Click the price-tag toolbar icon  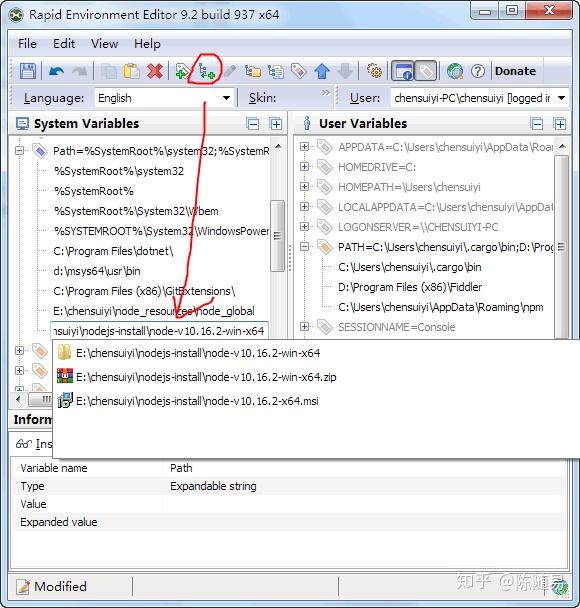pos(299,71)
